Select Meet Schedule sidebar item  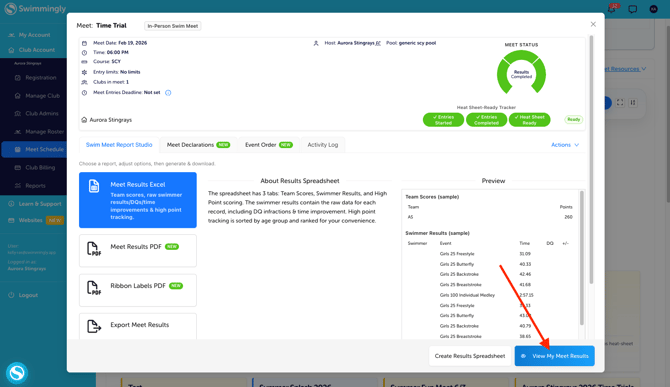(x=34, y=150)
